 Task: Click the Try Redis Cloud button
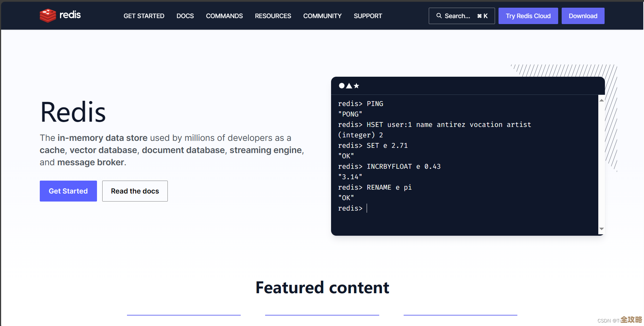528,16
